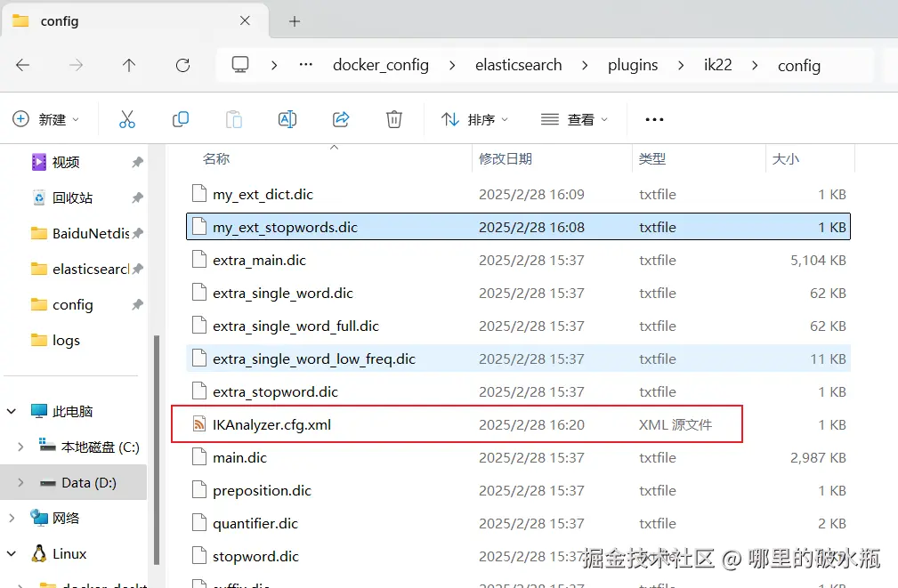Screen dimensions: 898x588
Task: Cut the selected file
Action: pyautogui.click(x=126, y=119)
